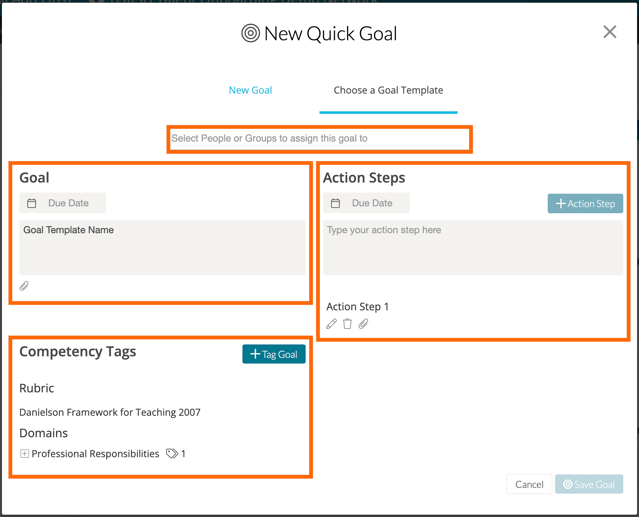Click Action Step 1 paperclip attachment icon
The image size is (639, 517).
364,324
